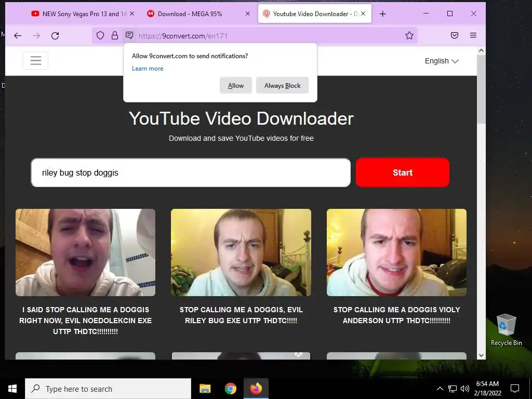This screenshot has width=532, height=399.
Task: Open the tracking protection shield icon
Action: click(x=100, y=36)
